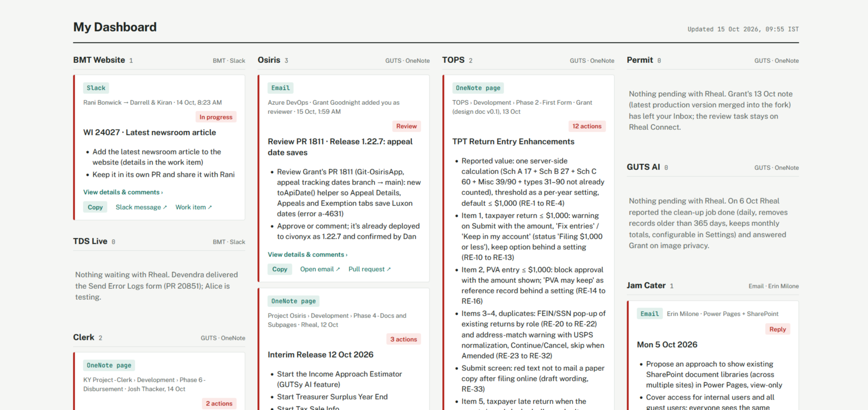Click the Email tag on Osiris review card
The width and height of the screenshot is (868, 410).
pyautogui.click(x=281, y=88)
